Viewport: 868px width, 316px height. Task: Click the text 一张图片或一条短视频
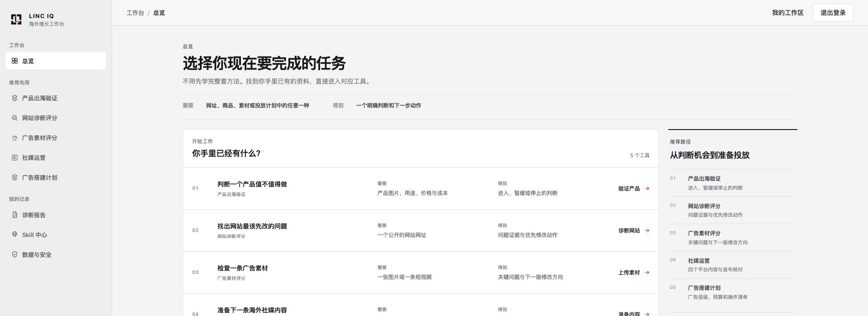pos(404,277)
